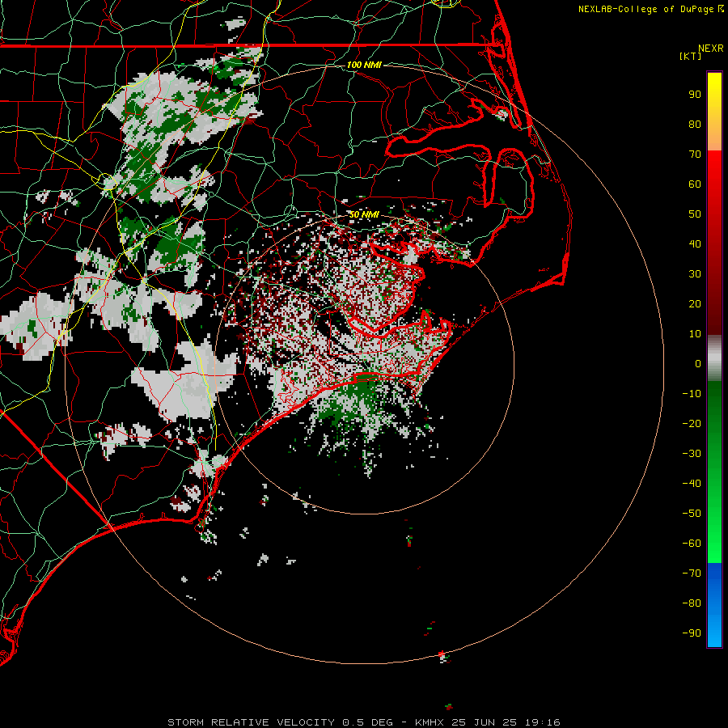Click the -20 value on the velocity scale
Viewport: 728px width, 728px height.
[692, 423]
